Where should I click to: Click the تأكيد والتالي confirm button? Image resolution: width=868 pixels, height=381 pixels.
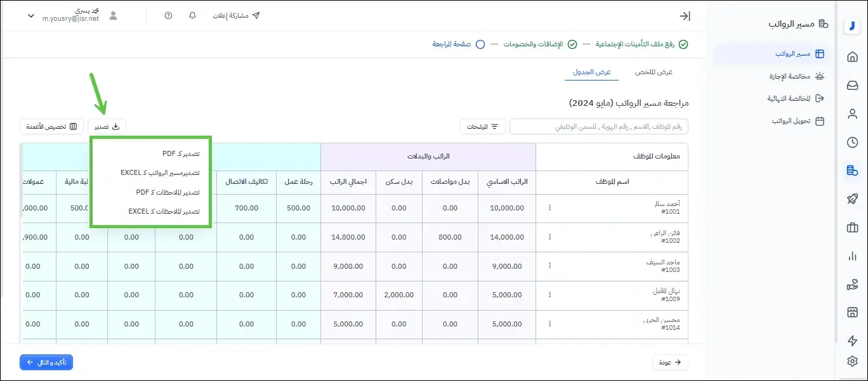click(46, 362)
